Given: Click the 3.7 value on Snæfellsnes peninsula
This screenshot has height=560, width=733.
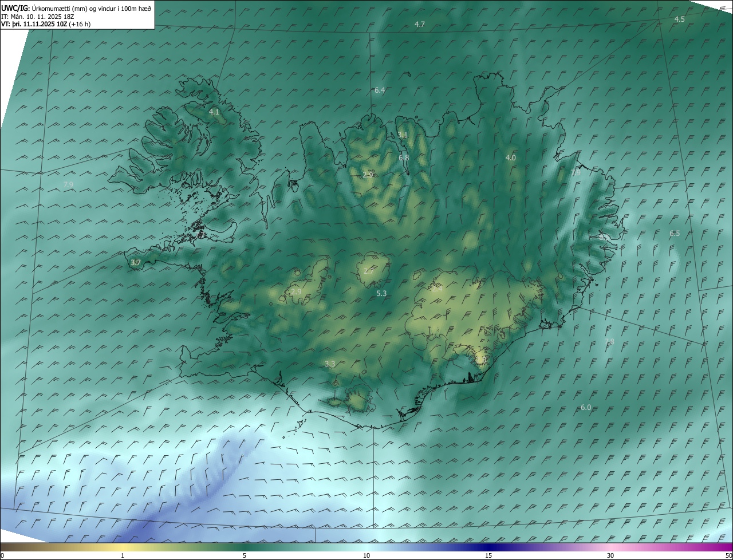Looking at the screenshot, I should click(135, 262).
